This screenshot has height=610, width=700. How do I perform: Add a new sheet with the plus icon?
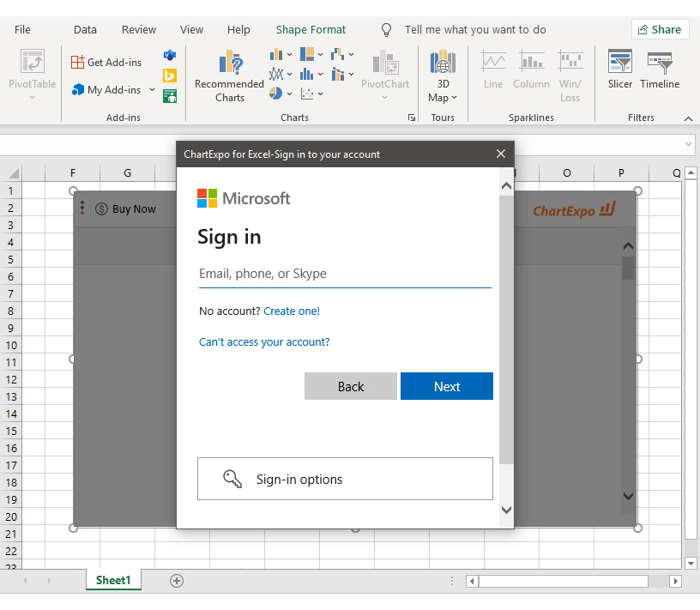point(177,581)
